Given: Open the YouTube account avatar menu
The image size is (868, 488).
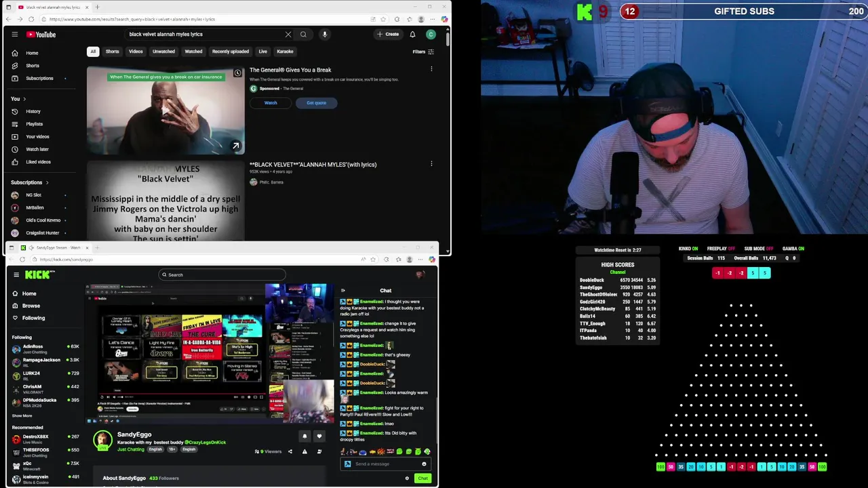Looking at the screenshot, I should click(x=431, y=35).
